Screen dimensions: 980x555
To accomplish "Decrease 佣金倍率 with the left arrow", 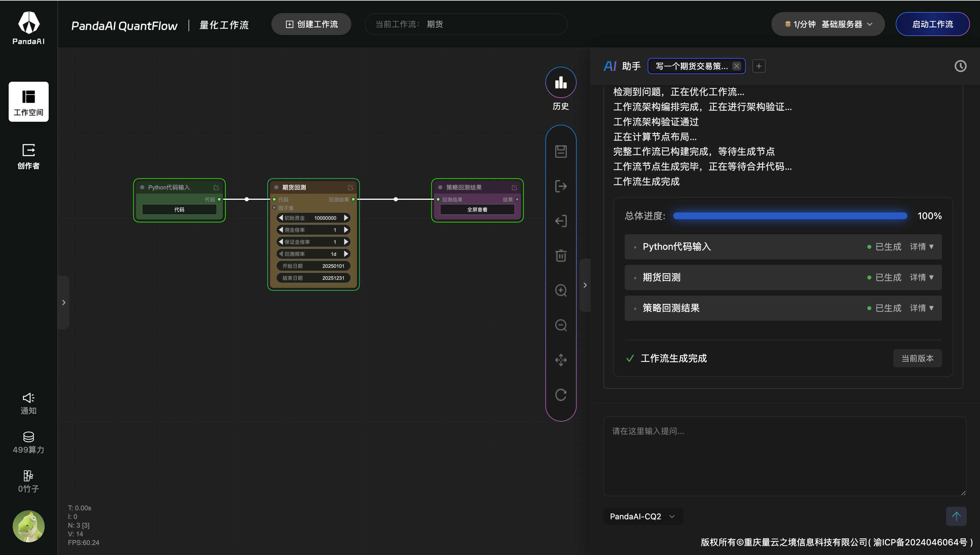I will (x=281, y=230).
